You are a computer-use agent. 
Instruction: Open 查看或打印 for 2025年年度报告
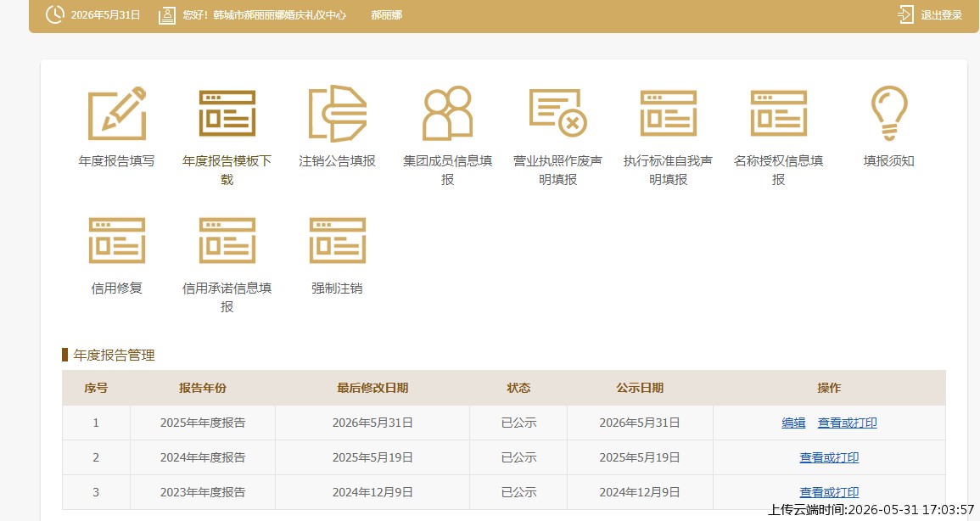click(x=847, y=423)
